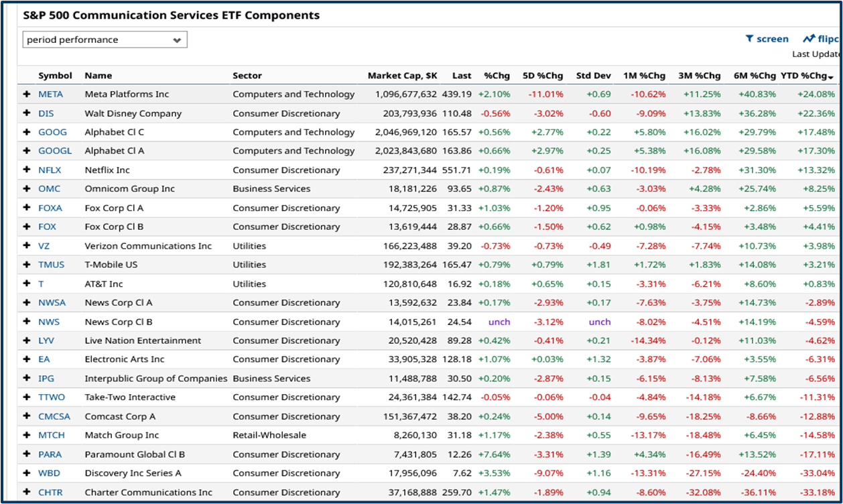Click the VZ ticker link
The height and width of the screenshot is (504, 843).
pyautogui.click(x=42, y=245)
